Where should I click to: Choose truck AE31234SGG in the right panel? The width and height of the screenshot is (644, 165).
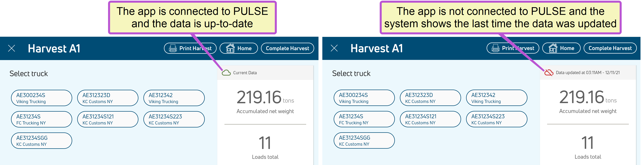pos(364,140)
